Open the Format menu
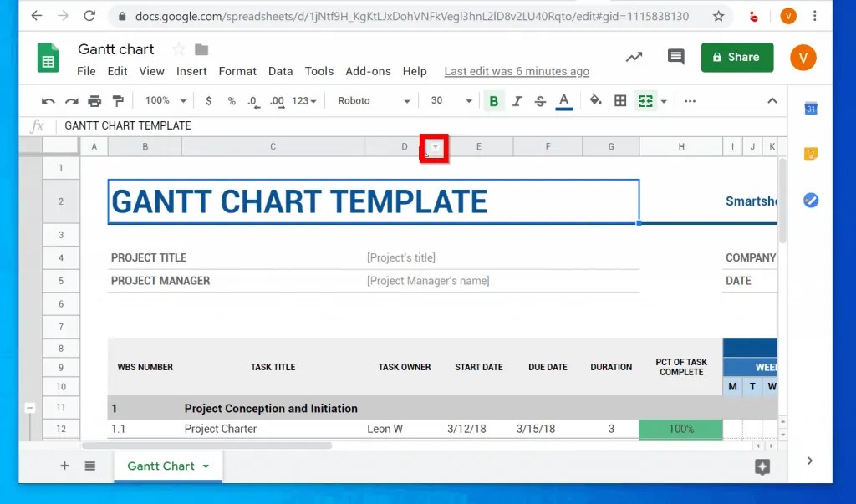The height and width of the screenshot is (504, 856). (x=237, y=71)
